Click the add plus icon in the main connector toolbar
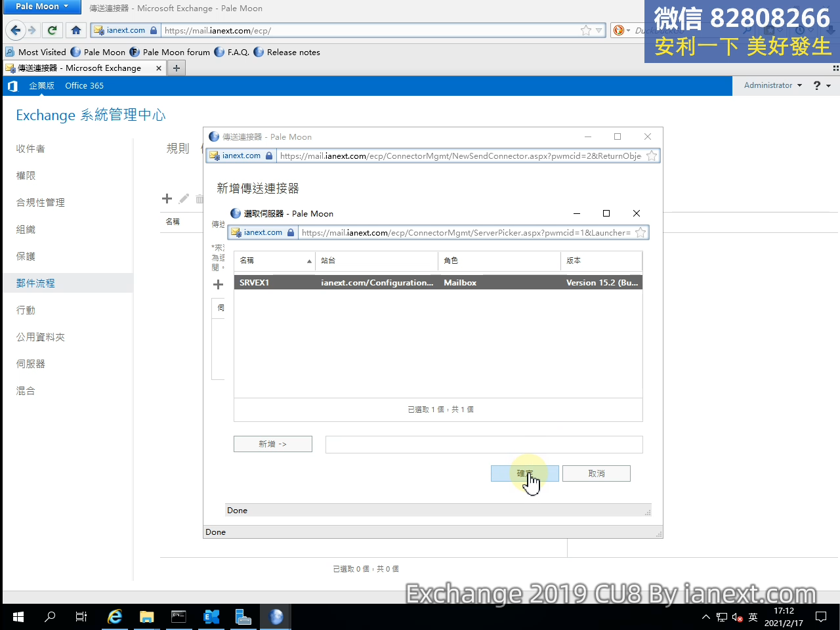The height and width of the screenshot is (630, 840). [x=167, y=198]
